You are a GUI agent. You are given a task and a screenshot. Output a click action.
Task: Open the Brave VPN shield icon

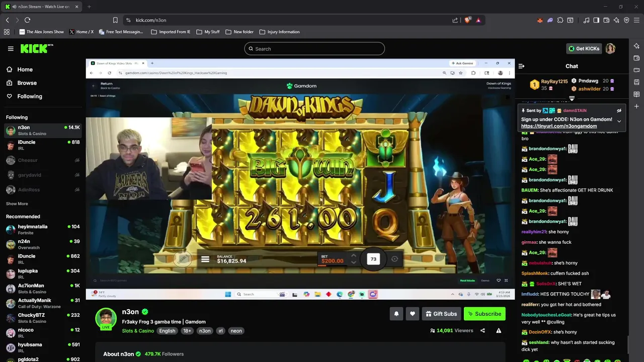626,20
